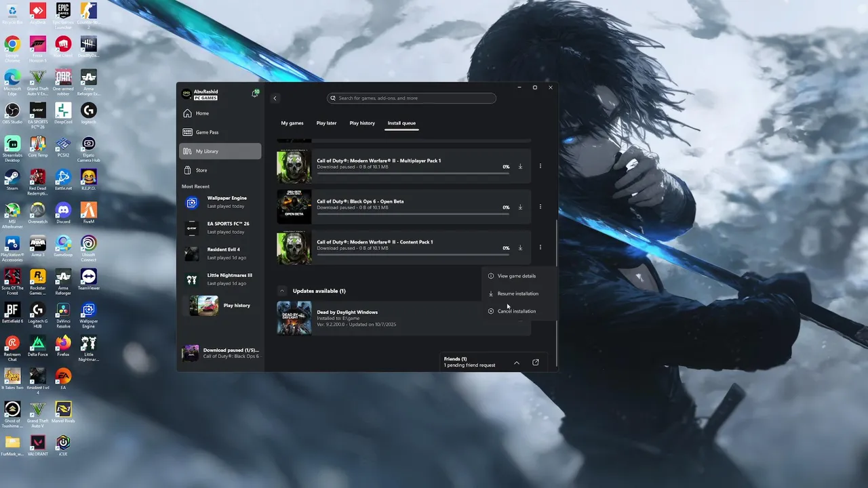Select TeamViewer desktop icon
The width and height of the screenshot is (868, 488).
[88, 281]
